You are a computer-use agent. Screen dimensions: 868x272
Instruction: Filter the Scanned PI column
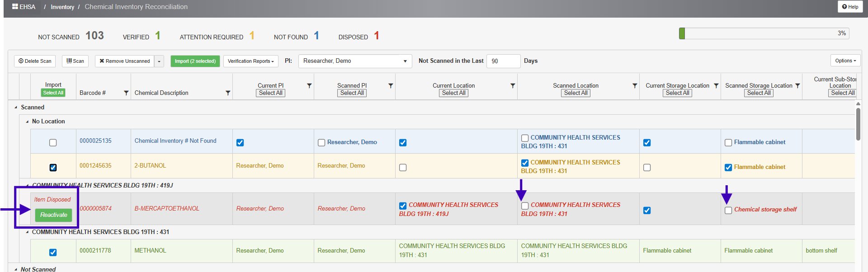point(391,85)
